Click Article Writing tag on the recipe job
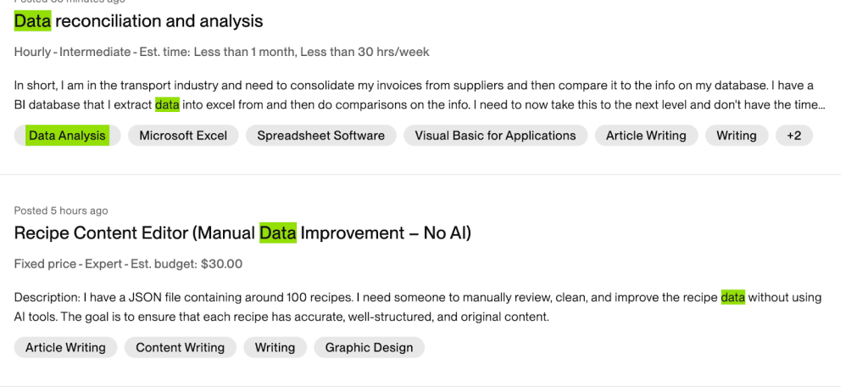This screenshot has height=387, width=868. 65,347
